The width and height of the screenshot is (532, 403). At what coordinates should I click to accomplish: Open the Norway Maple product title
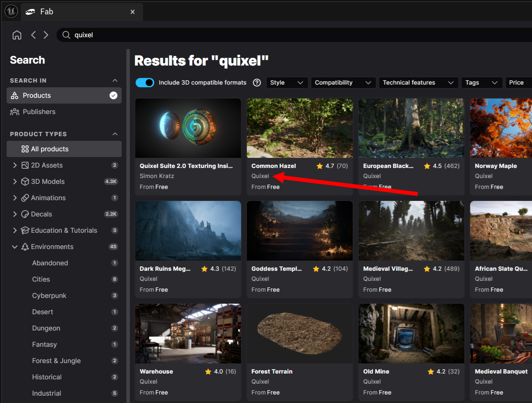coord(496,166)
